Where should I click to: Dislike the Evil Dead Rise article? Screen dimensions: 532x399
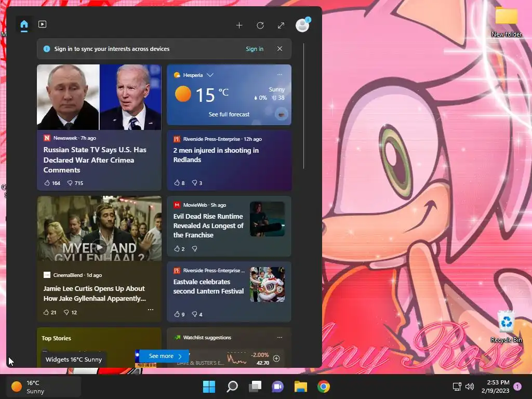(194, 249)
